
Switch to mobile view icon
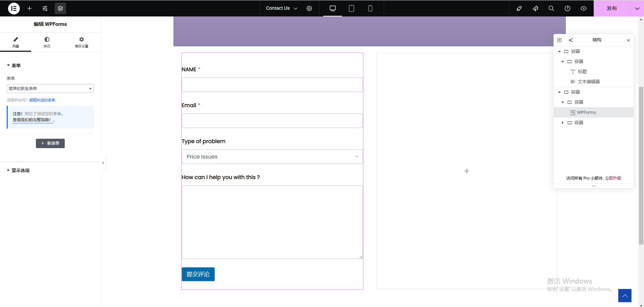370,8
